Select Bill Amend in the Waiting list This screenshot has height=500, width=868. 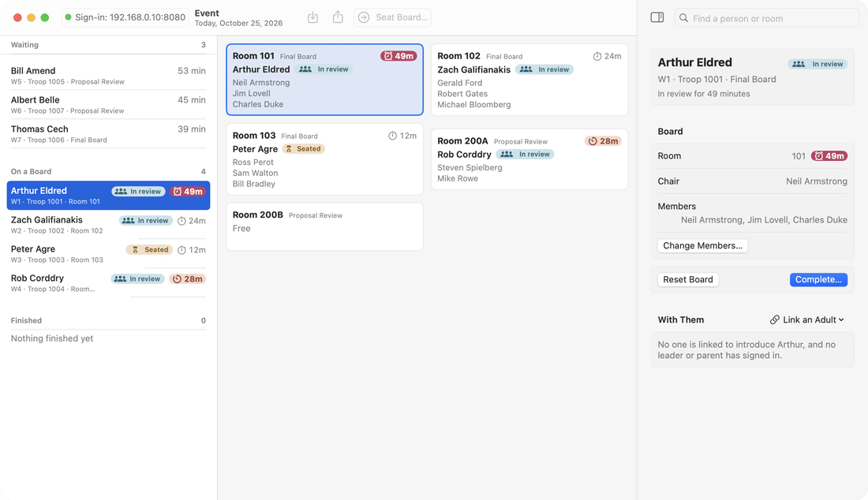[109, 76]
